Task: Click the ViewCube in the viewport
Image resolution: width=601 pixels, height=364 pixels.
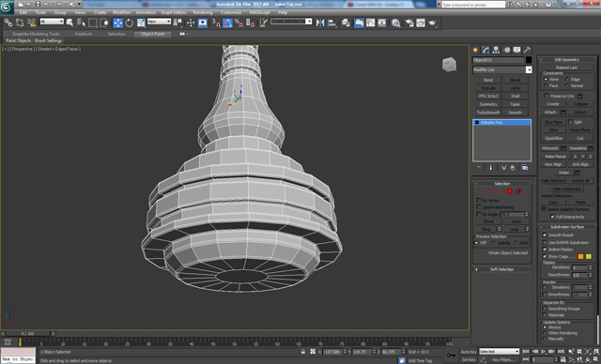Action: click(x=449, y=65)
